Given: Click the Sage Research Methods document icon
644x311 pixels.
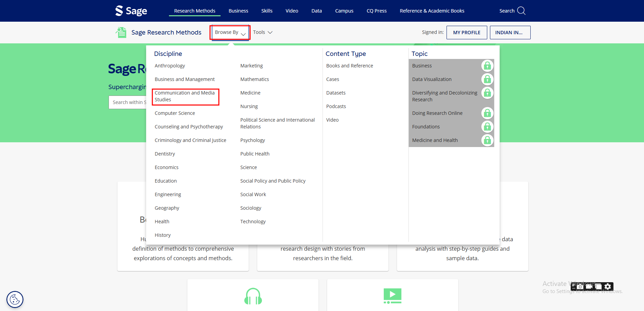Looking at the screenshot, I should (121, 33).
